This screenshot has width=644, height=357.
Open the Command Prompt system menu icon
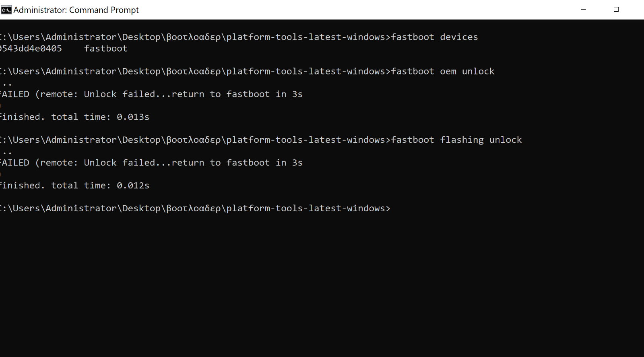(x=6, y=10)
